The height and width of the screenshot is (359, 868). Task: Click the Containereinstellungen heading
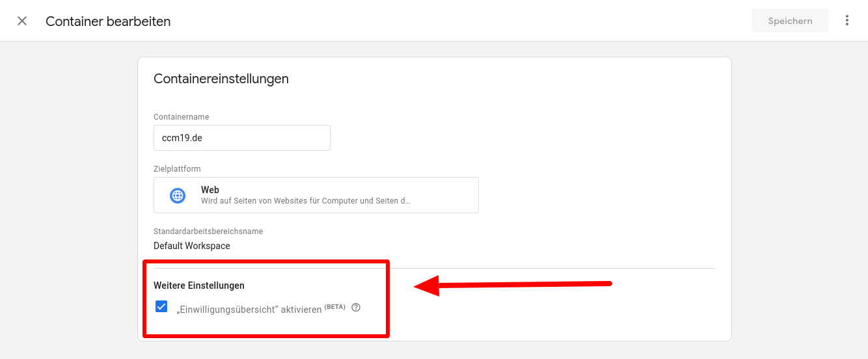click(x=221, y=79)
